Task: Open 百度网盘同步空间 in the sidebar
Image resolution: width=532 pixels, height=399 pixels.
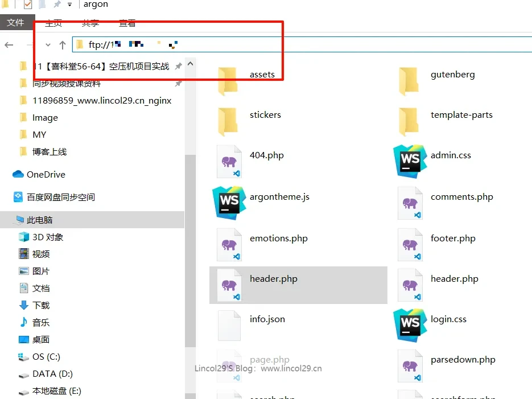Action: [x=60, y=198]
